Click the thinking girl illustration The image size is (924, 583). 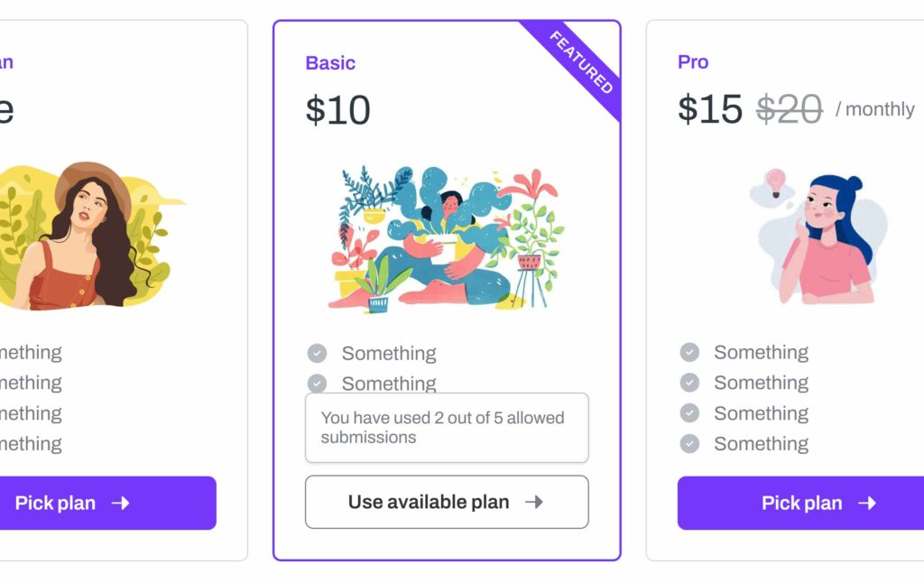(x=821, y=239)
